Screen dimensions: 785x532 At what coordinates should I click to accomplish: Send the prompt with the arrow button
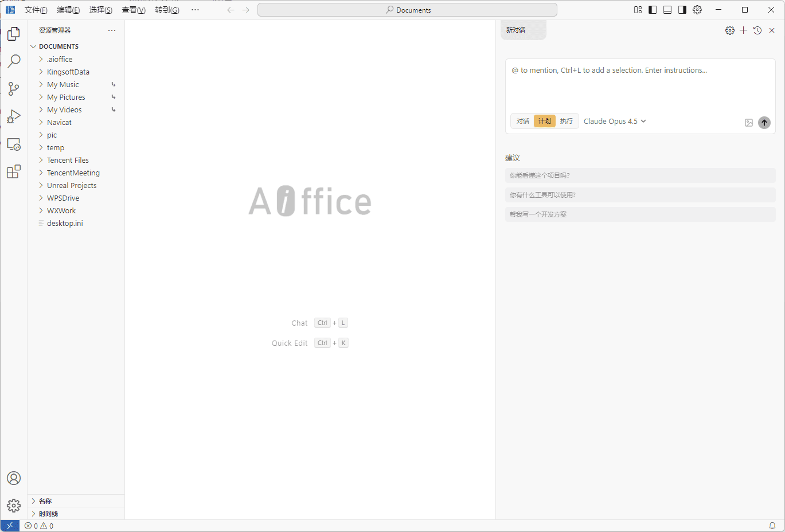[764, 122]
